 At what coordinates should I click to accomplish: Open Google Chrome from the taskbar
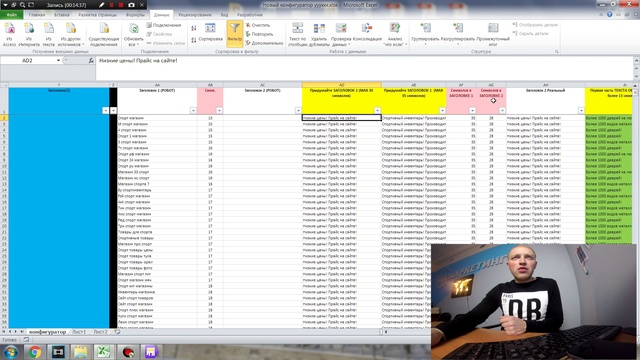[x=35, y=352]
